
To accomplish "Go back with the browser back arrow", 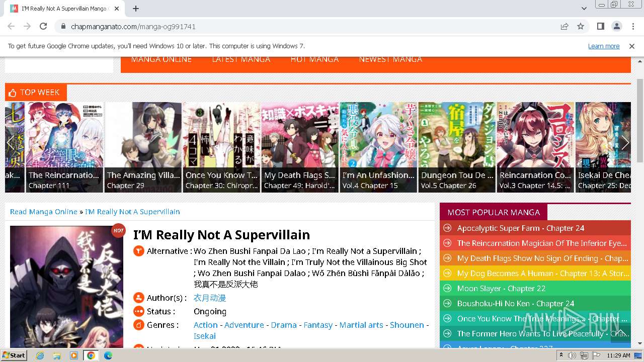I will coord(11,26).
